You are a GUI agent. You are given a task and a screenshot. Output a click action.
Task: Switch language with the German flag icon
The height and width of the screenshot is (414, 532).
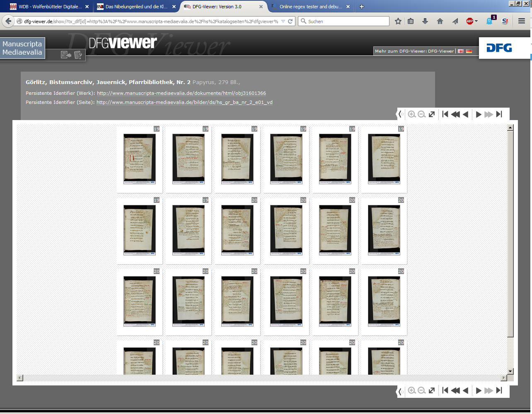[x=469, y=51]
